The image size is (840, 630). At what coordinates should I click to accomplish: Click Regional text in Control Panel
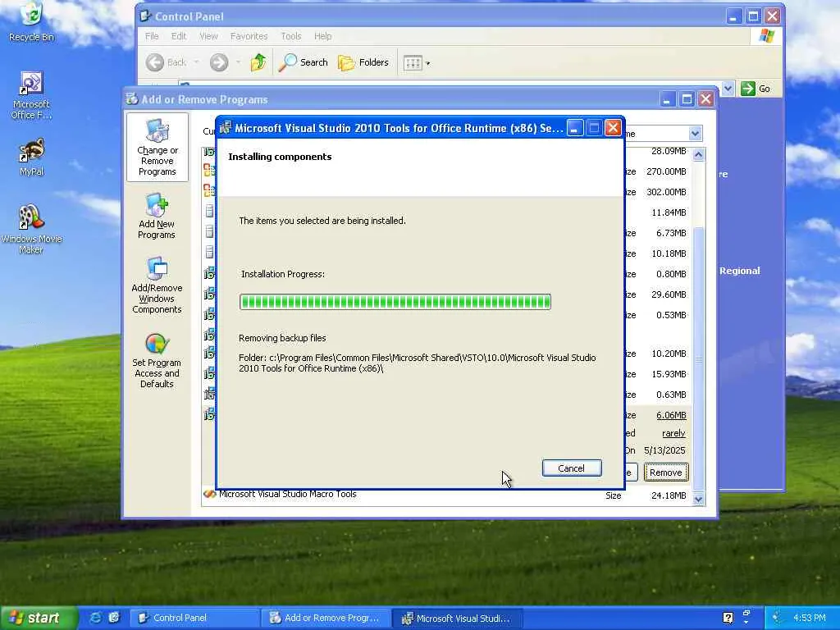pos(740,271)
